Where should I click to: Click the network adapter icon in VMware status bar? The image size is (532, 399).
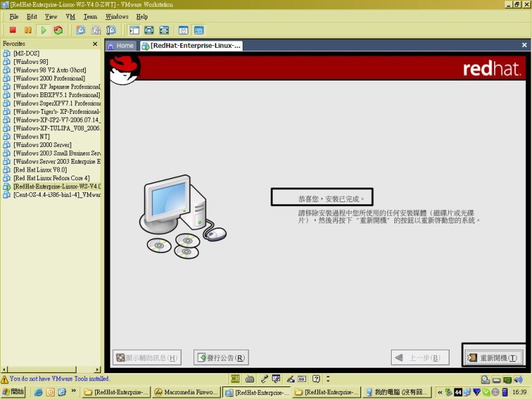click(507, 380)
